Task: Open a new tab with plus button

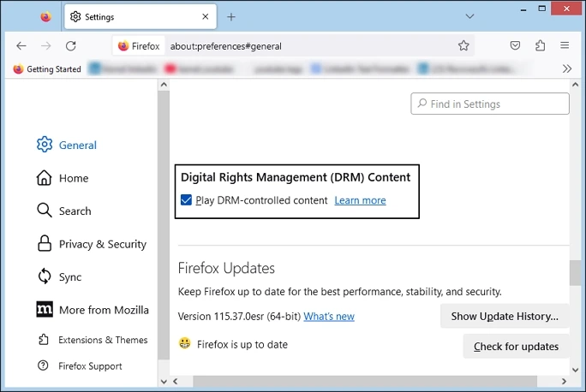Action: (231, 17)
